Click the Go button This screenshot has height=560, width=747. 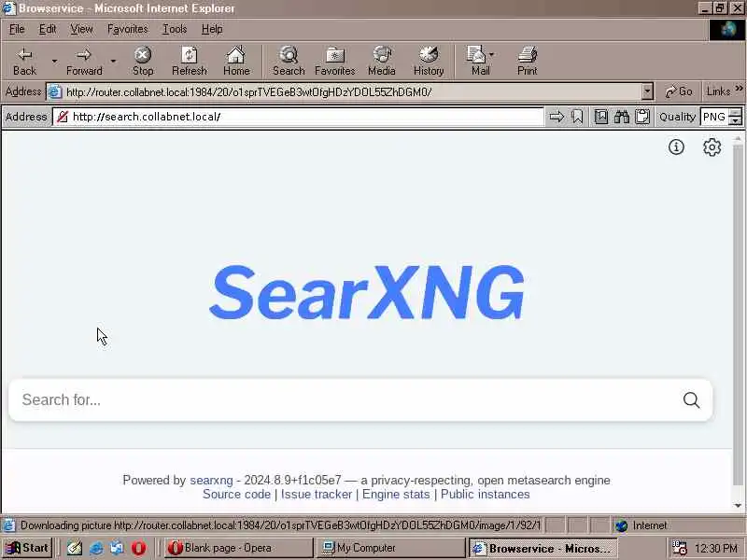[679, 91]
